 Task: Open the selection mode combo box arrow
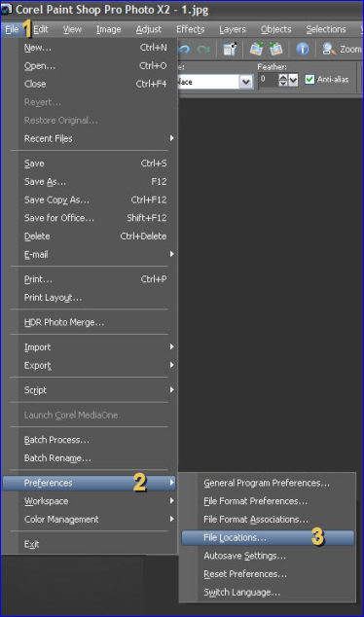(x=246, y=82)
